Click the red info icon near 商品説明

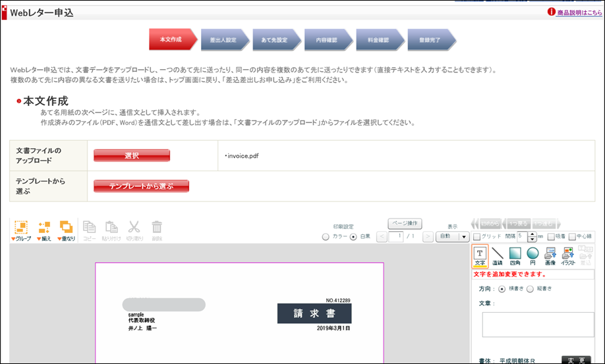point(551,12)
